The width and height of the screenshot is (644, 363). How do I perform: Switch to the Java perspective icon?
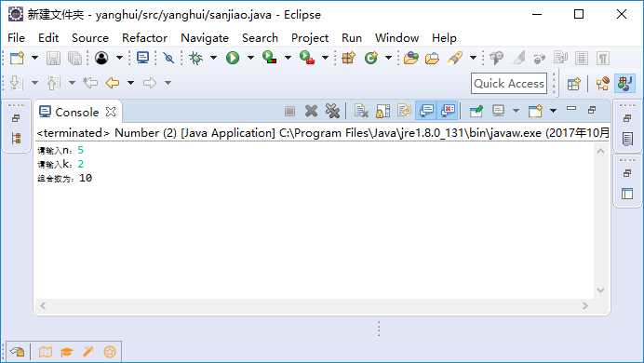[x=624, y=84]
